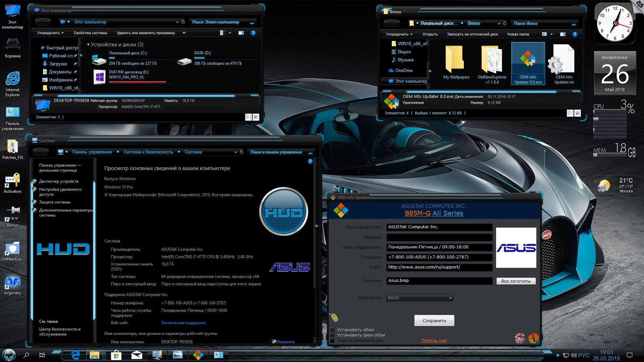
Task: Click Записать на оптический диск
Action: [x=472, y=34]
